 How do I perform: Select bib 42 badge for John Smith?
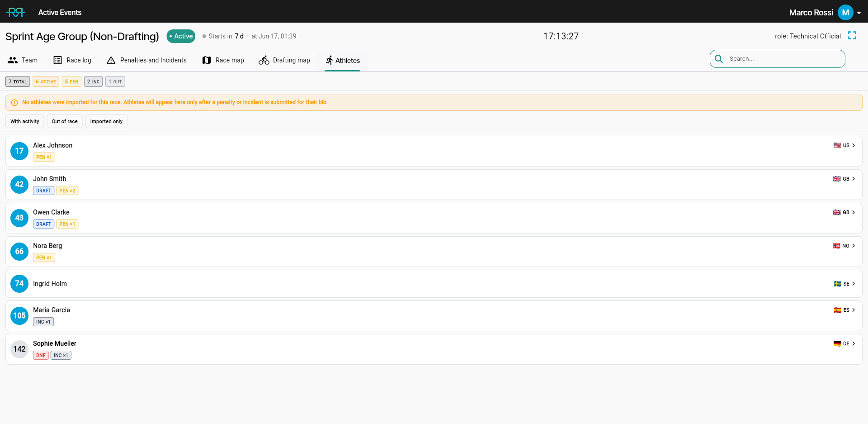[x=19, y=185]
